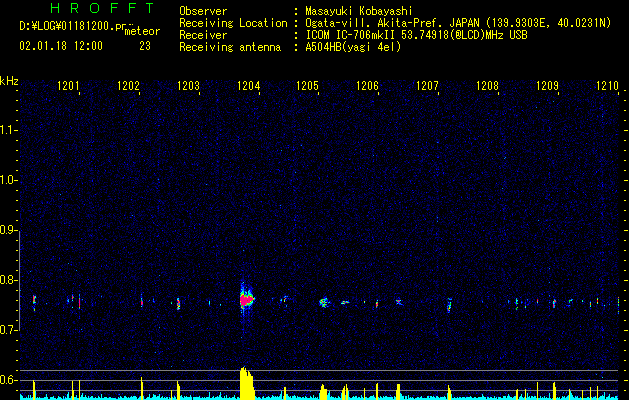Select the log file path D:¥LOG¥01181200
This screenshot has width=629, height=400.
click(x=72, y=26)
